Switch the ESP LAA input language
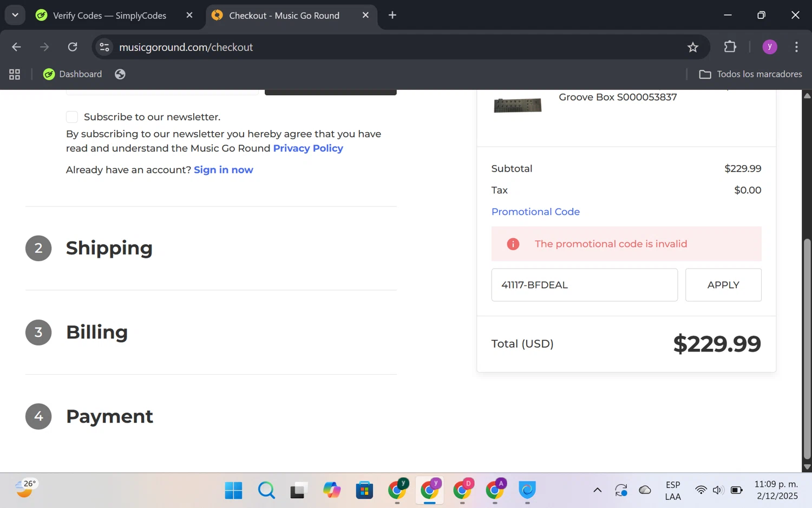 click(x=673, y=491)
